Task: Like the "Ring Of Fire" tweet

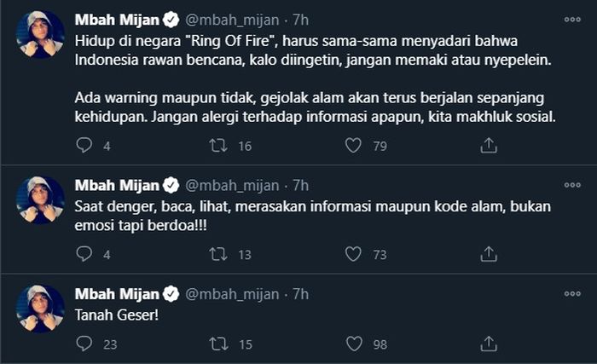Action: [x=354, y=146]
